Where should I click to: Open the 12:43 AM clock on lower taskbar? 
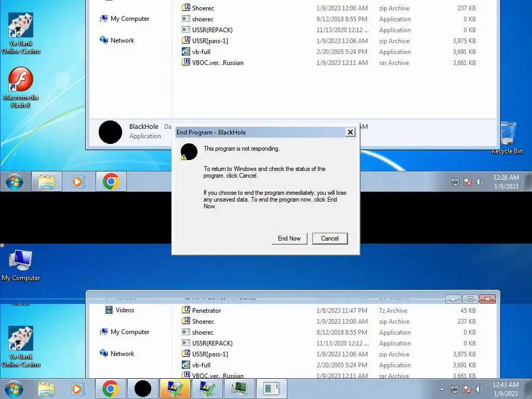click(x=506, y=389)
